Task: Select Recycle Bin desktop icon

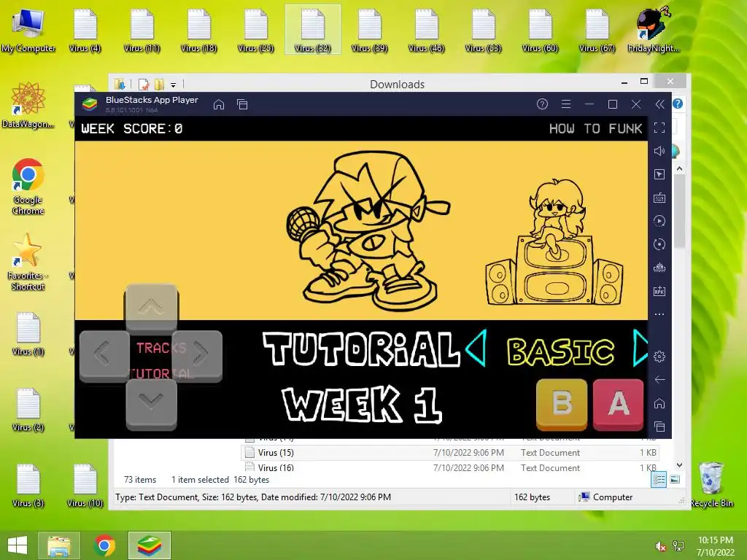Action: 711,485
